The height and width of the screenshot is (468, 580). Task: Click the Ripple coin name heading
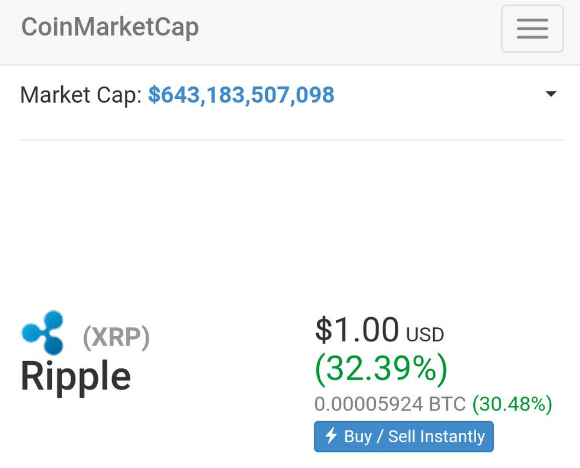[x=75, y=376]
